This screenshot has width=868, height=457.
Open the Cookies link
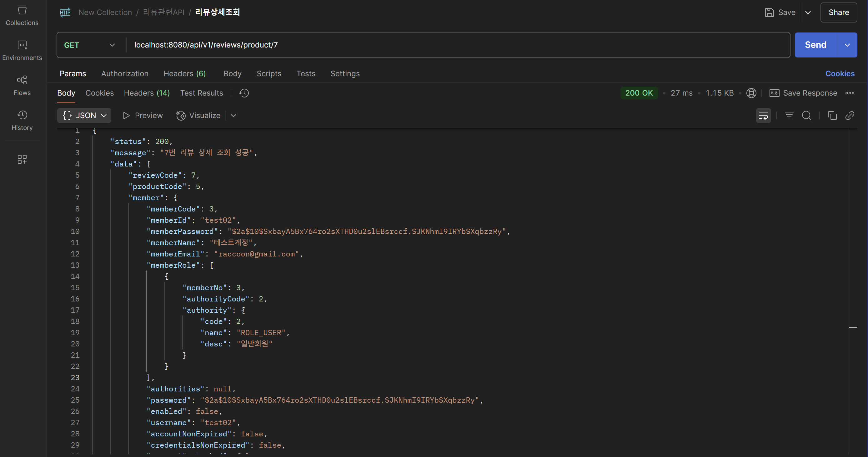click(839, 73)
